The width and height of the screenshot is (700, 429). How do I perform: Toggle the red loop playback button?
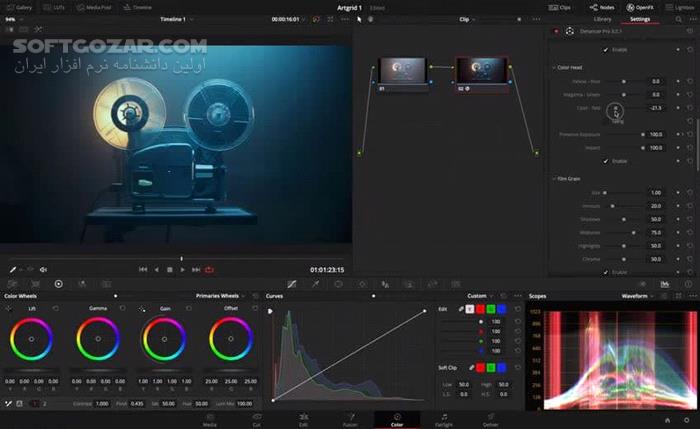[209, 269]
